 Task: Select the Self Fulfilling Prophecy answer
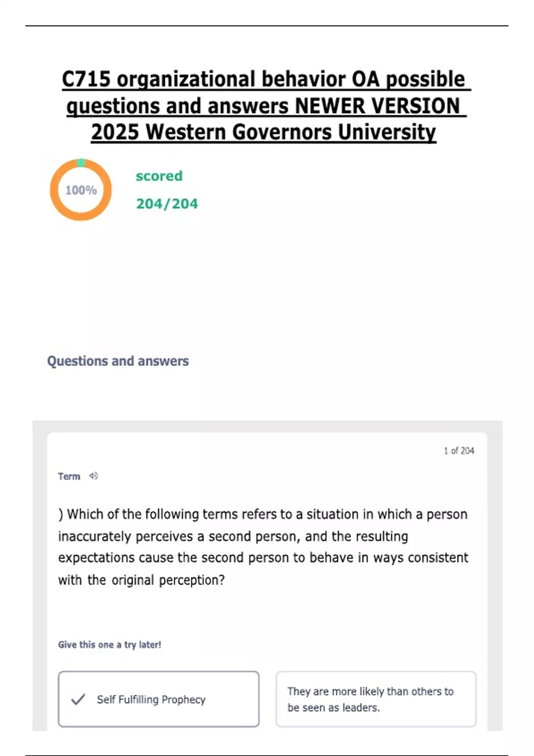pyautogui.click(x=158, y=699)
